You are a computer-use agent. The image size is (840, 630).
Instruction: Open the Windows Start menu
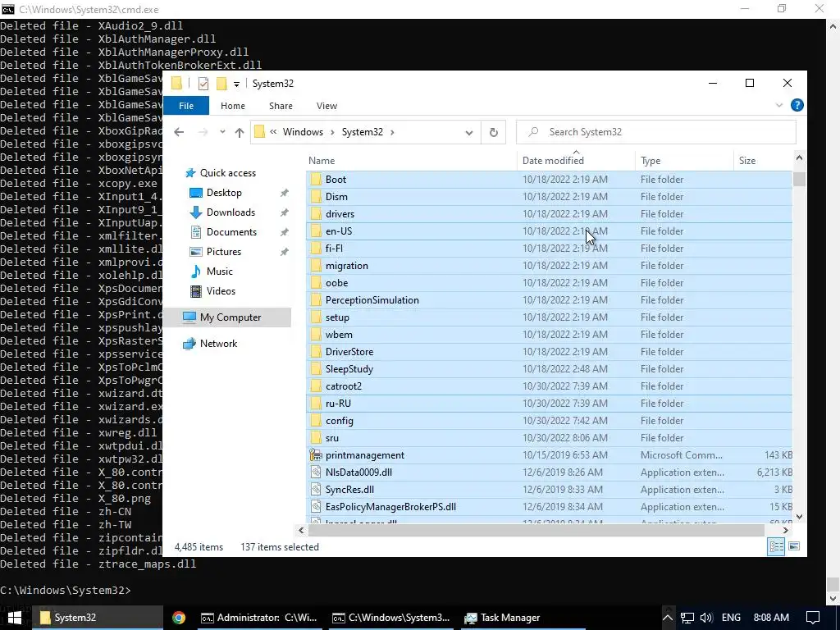pyautogui.click(x=15, y=619)
